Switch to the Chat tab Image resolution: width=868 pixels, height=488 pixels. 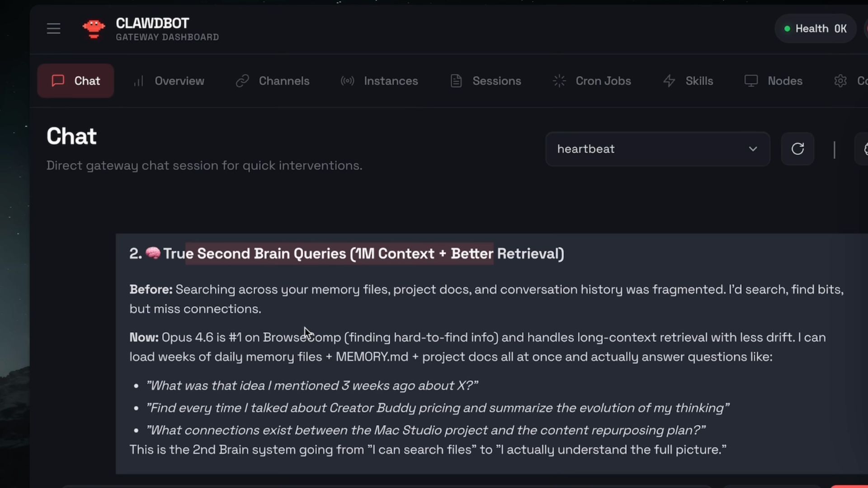[75, 81]
